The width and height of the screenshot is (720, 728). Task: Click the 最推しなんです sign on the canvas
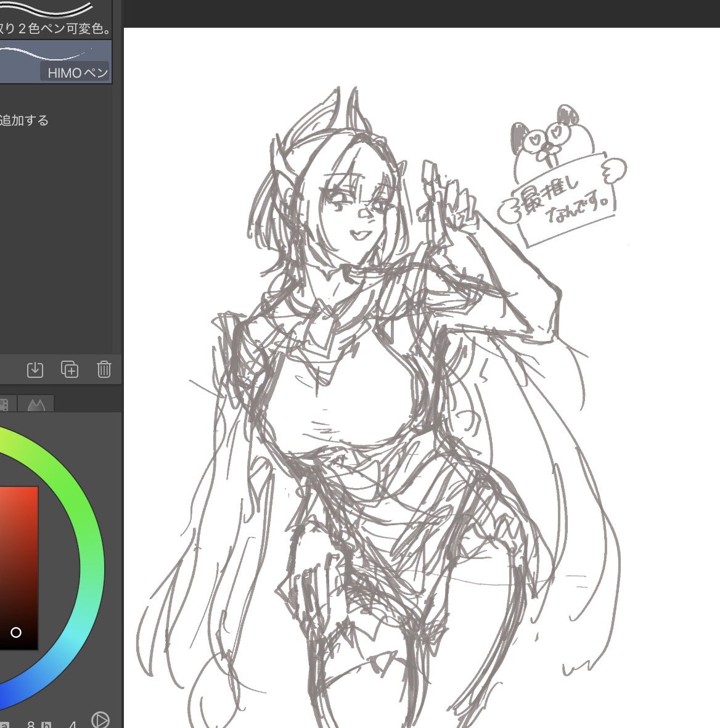564,200
